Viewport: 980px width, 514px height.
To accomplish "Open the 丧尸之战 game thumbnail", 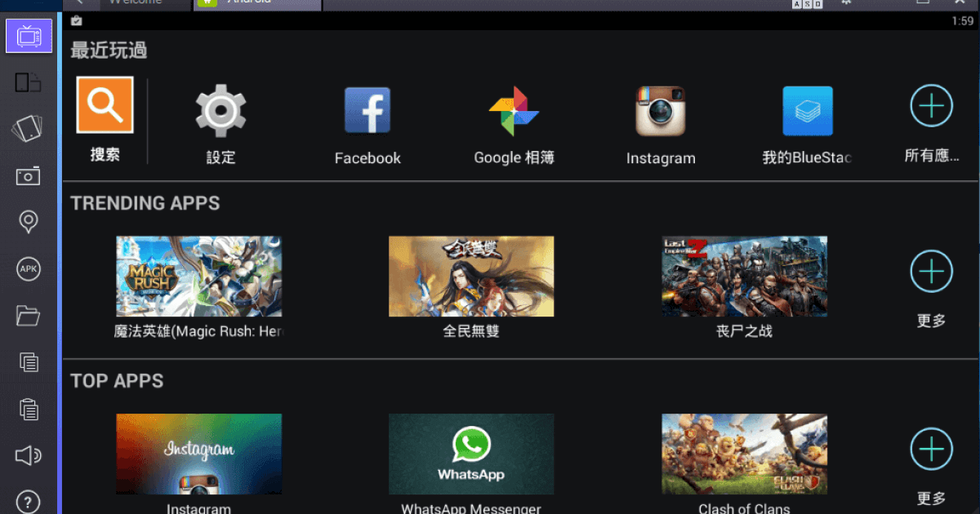I will coord(744,277).
